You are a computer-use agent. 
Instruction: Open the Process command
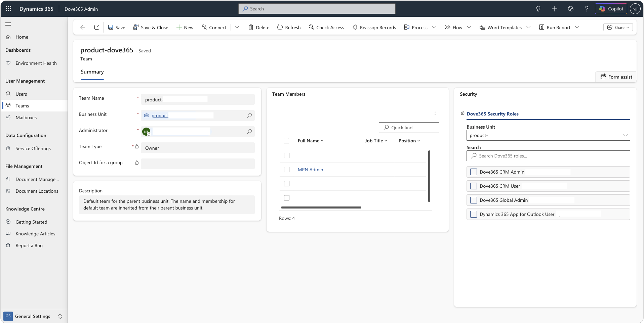[416, 27]
